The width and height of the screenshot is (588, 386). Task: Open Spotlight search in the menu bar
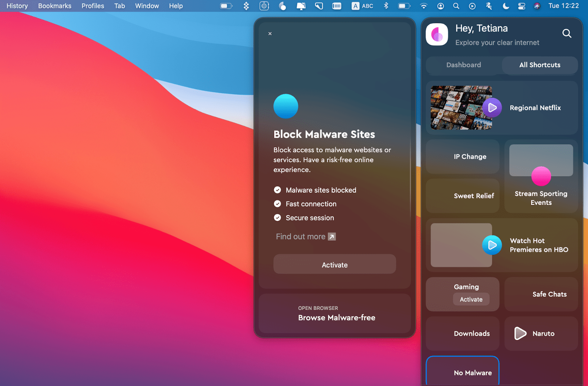[456, 6]
